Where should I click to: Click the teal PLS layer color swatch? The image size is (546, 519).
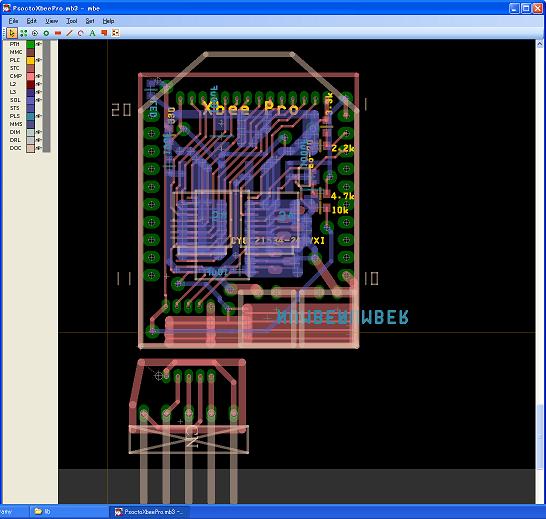click(x=31, y=116)
